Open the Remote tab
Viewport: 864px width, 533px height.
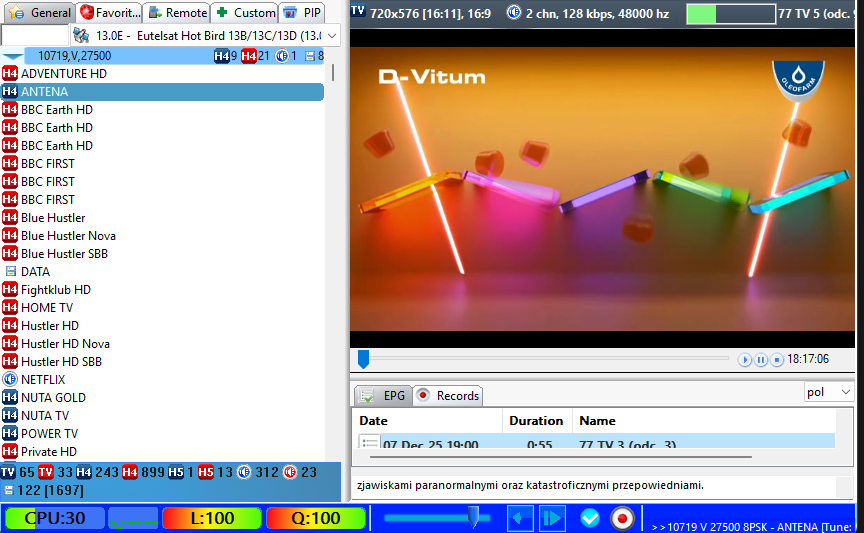pyautogui.click(x=177, y=12)
